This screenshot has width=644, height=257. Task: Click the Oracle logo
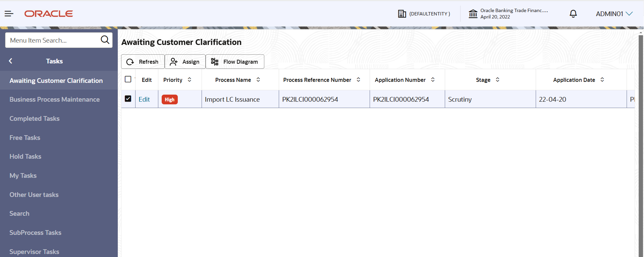point(49,14)
